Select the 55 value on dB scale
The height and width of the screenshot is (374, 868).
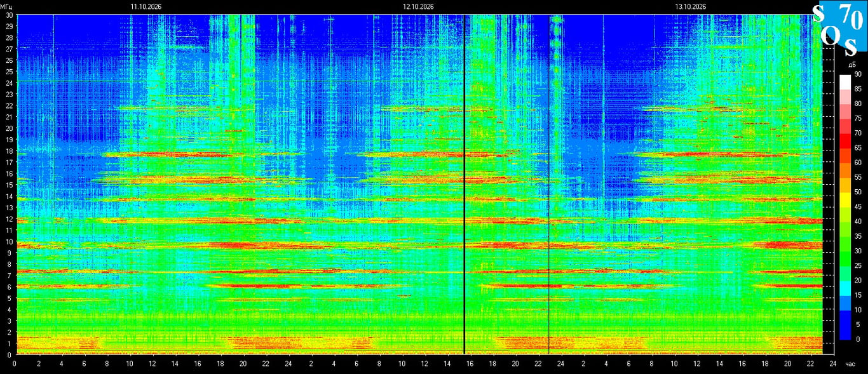(x=857, y=177)
